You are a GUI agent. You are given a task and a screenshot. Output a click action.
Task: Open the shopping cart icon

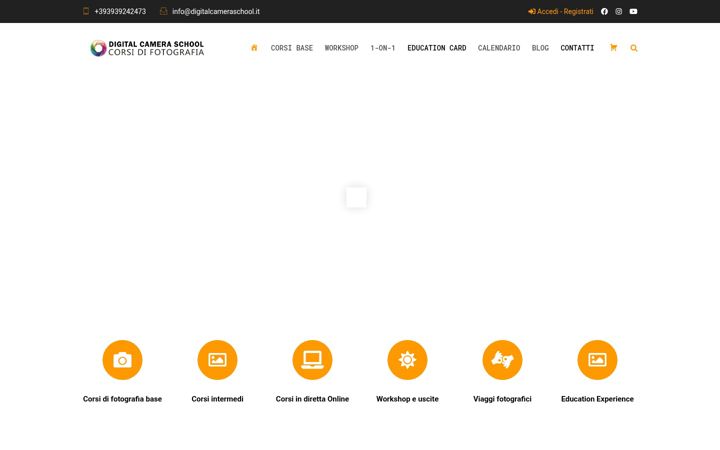[613, 48]
